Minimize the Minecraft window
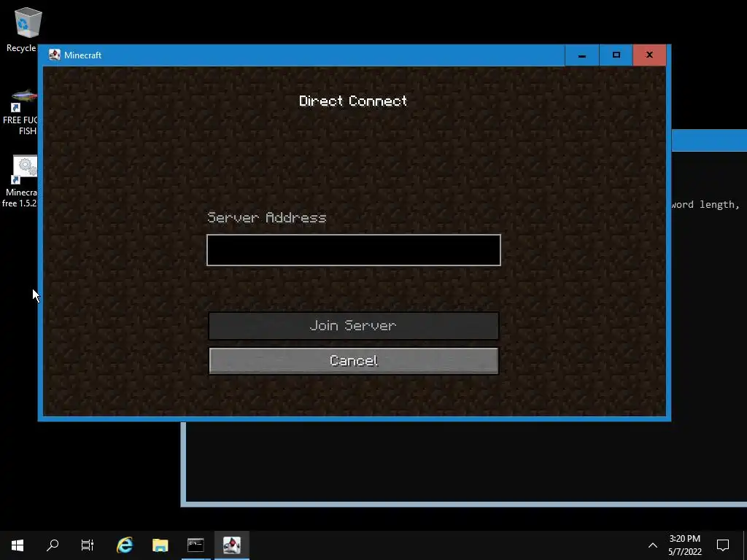This screenshot has height=560, width=747. [x=581, y=55]
